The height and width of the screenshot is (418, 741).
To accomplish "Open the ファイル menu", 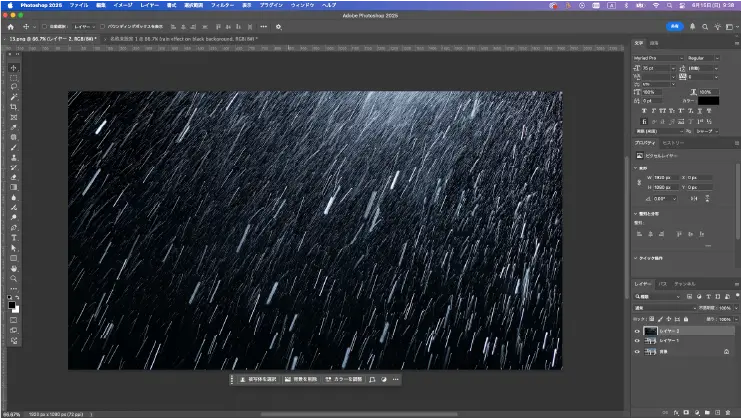I will pos(79,5).
